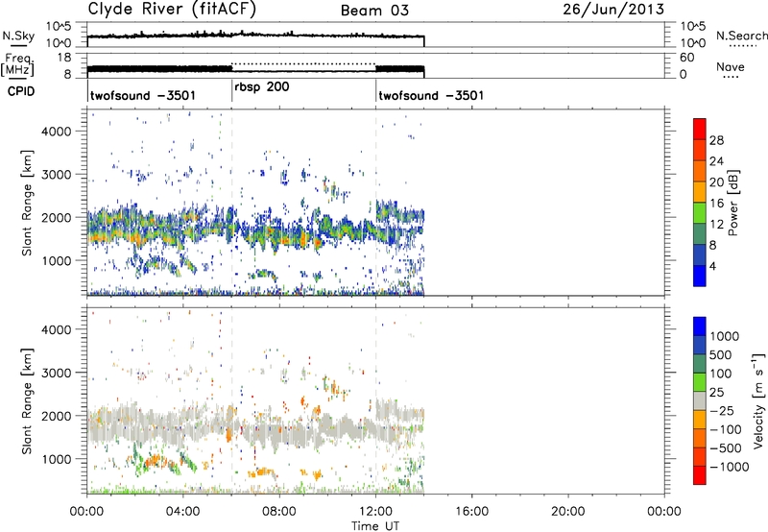Click the "twofsound -3501" label beginning at 12:00
Viewport: 768px width, 532px height.
point(431,95)
